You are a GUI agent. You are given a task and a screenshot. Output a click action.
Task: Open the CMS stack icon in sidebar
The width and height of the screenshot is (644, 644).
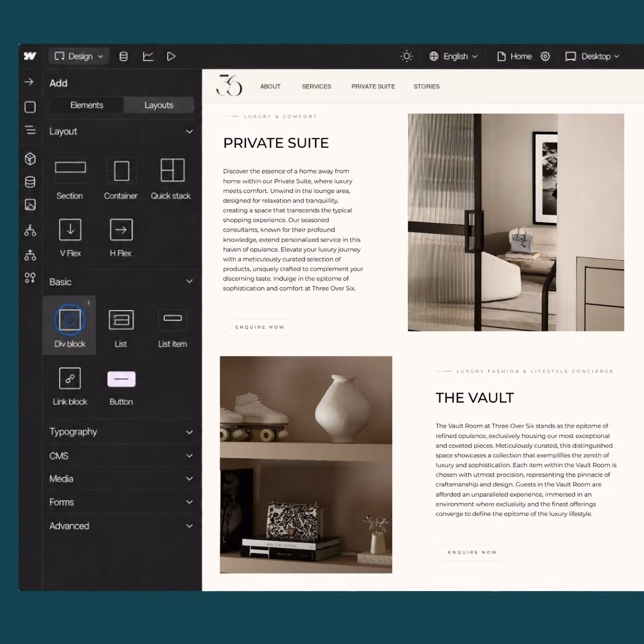(x=30, y=182)
